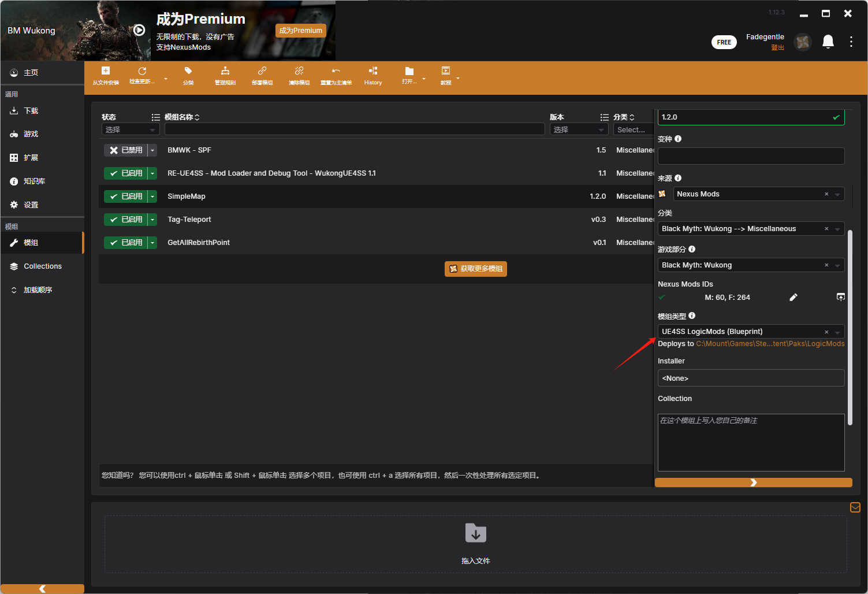Click the info icon next to 变种
The image size is (868, 594).
coord(678,139)
